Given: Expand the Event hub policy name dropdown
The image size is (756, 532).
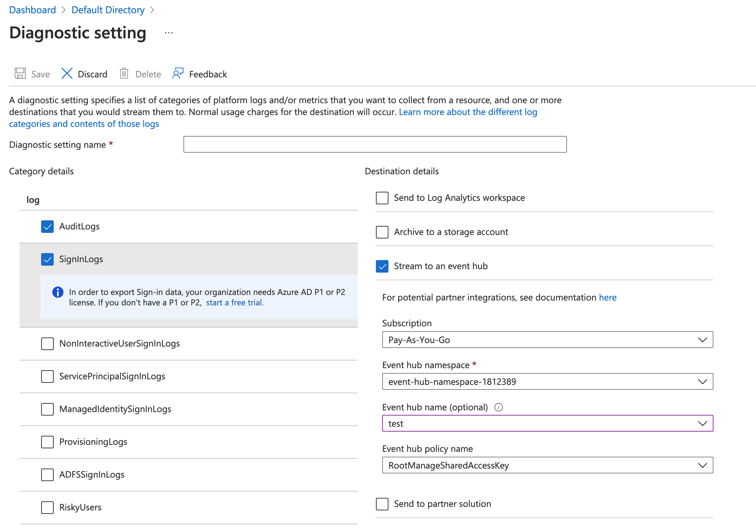Looking at the screenshot, I should (702, 465).
